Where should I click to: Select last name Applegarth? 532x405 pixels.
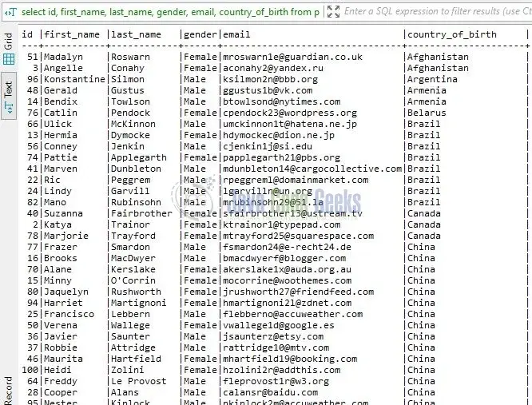(139, 157)
